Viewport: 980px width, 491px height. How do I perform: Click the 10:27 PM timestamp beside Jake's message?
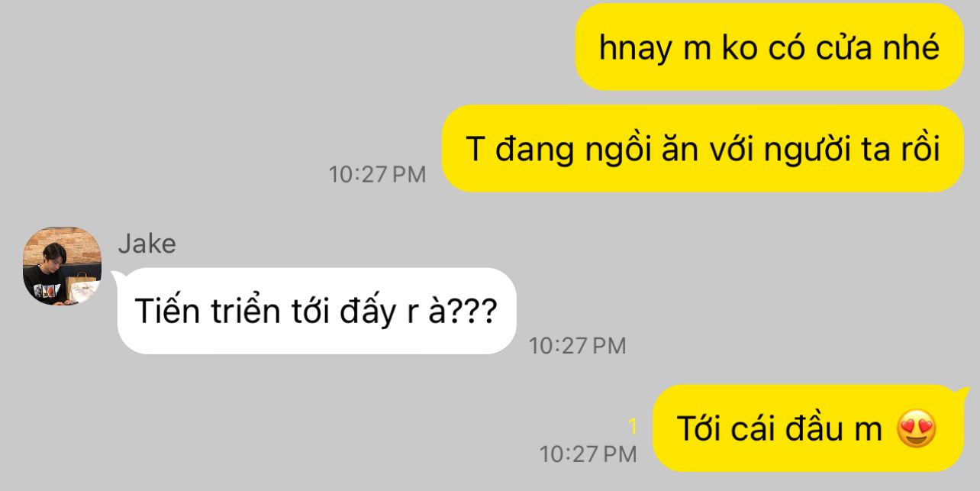578,346
